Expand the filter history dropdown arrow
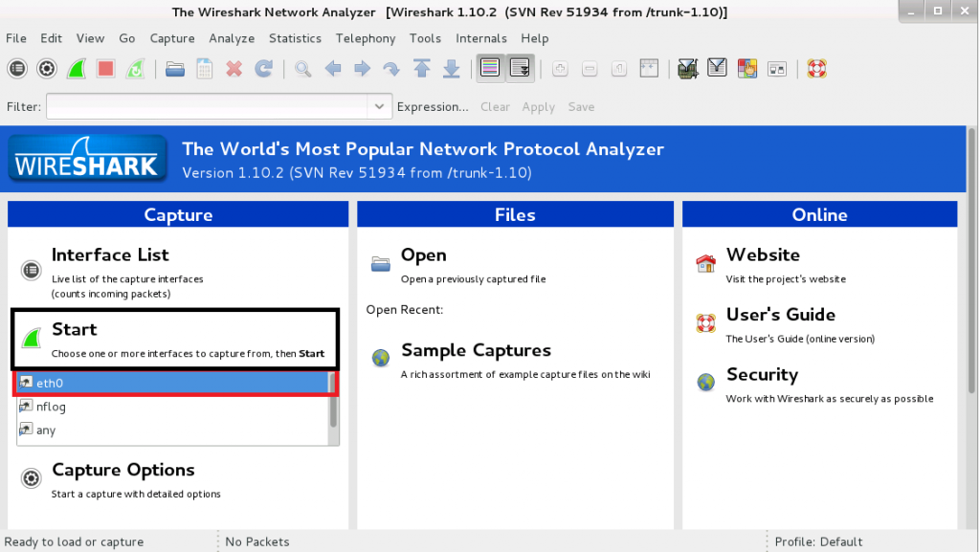 point(379,106)
